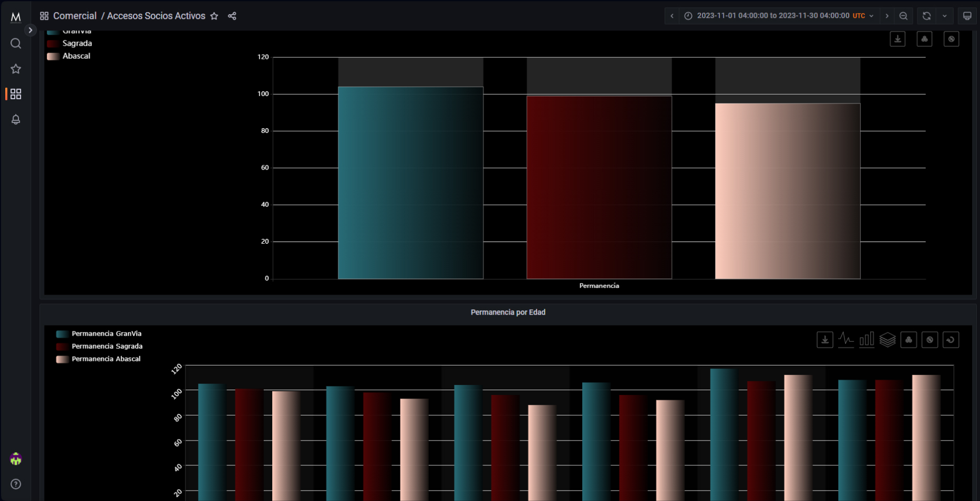Toggle Sagrada series in upper legend
Screen dimensions: 980x501
[77, 44]
